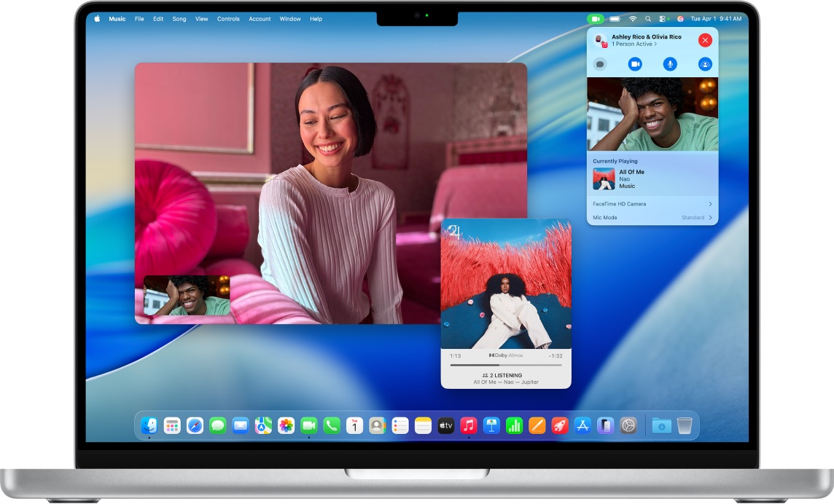Viewport: 834px width, 504px height.
Task: Click the Dolby Atmos label in mini player
Action: click(506, 355)
